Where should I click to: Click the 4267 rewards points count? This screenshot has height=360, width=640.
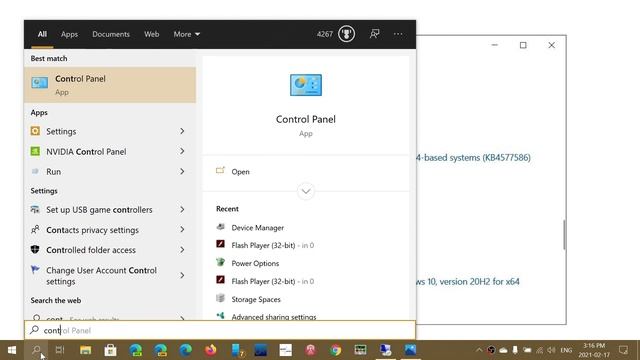coord(325,34)
